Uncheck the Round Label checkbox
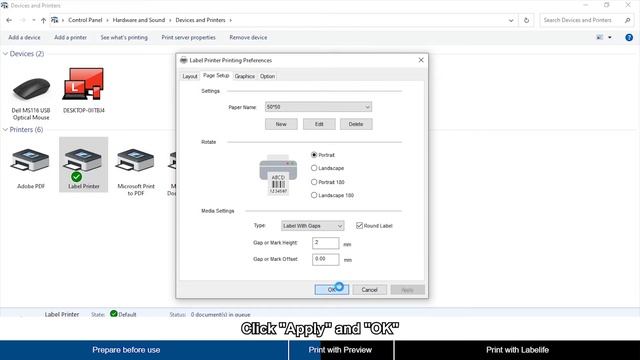The image size is (640, 360). (359, 226)
